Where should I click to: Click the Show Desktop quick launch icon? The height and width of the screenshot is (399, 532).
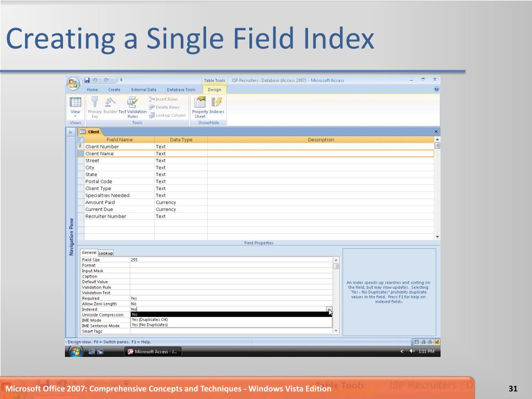pos(91,352)
